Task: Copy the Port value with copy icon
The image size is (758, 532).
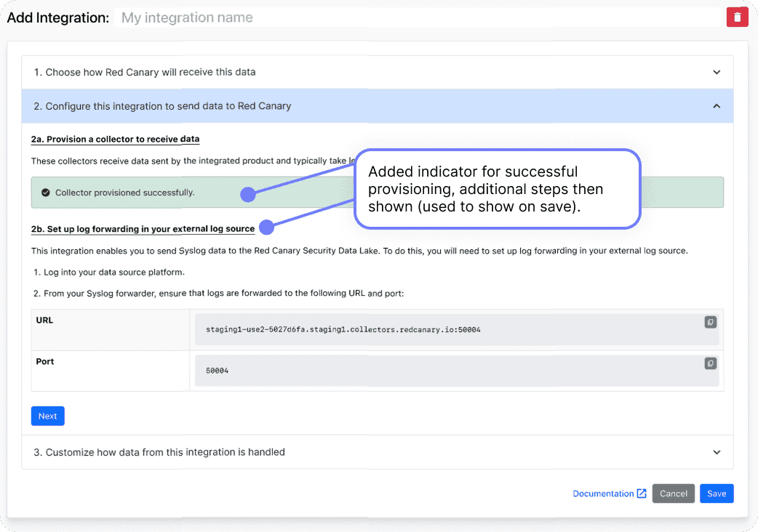Action: [x=710, y=363]
